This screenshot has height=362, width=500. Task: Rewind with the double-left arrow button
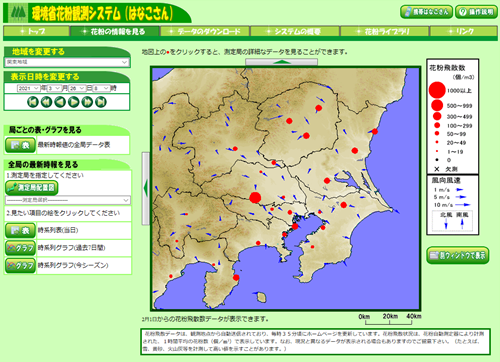46,102
